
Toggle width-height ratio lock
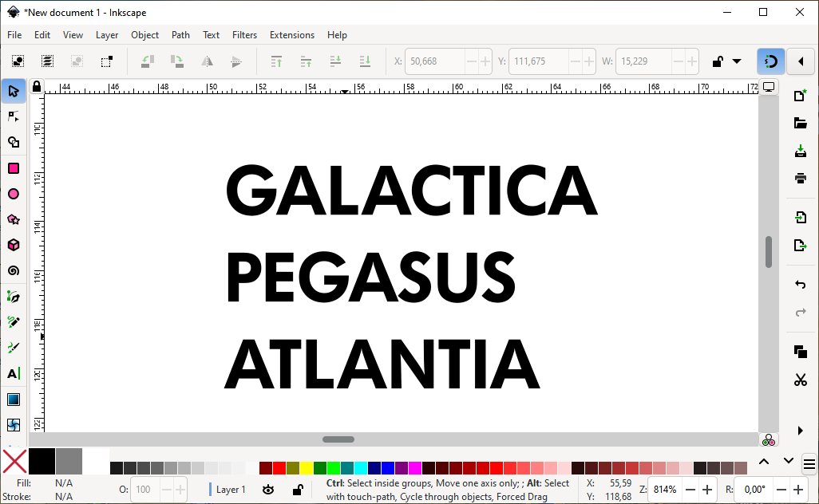click(x=718, y=61)
